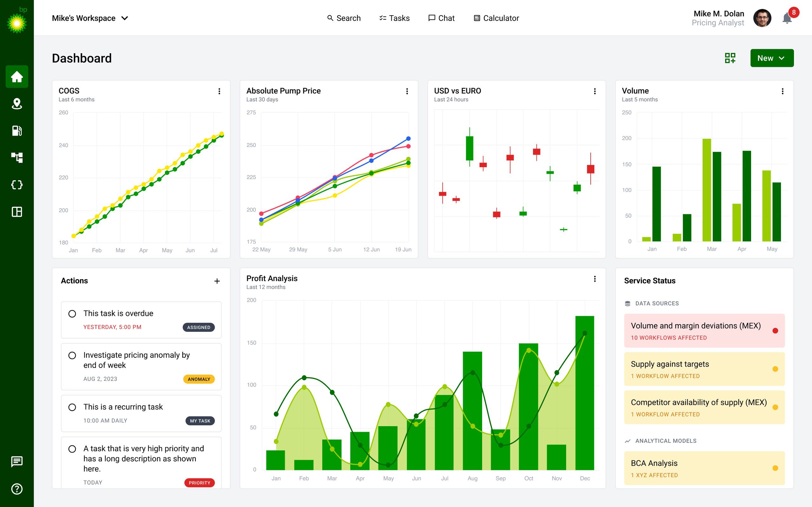Open the hierarchy tree sidebar icon
Viewport: 812px width, 507px height.
tap(17, 157)
